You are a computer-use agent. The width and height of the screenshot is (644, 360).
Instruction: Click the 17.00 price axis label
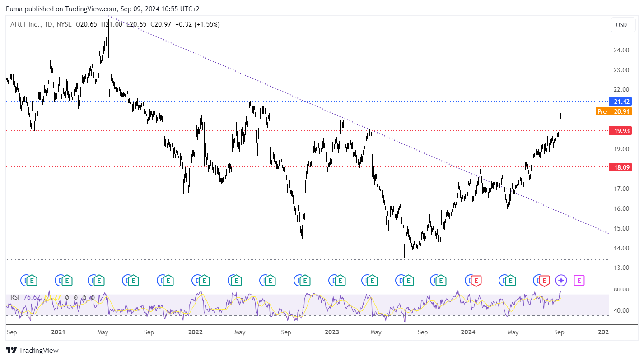coord(621,189)
